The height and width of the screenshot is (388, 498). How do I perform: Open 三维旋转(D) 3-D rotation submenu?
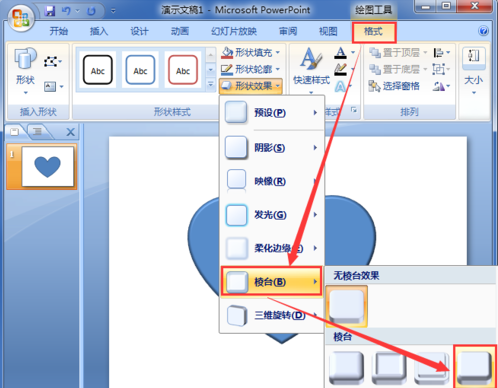pos(271,315)
